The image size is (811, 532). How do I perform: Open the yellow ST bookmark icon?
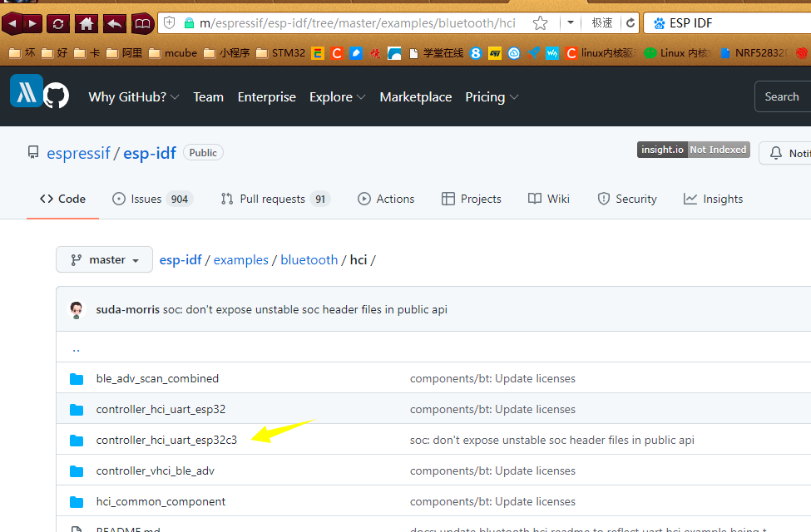[495, 52]
